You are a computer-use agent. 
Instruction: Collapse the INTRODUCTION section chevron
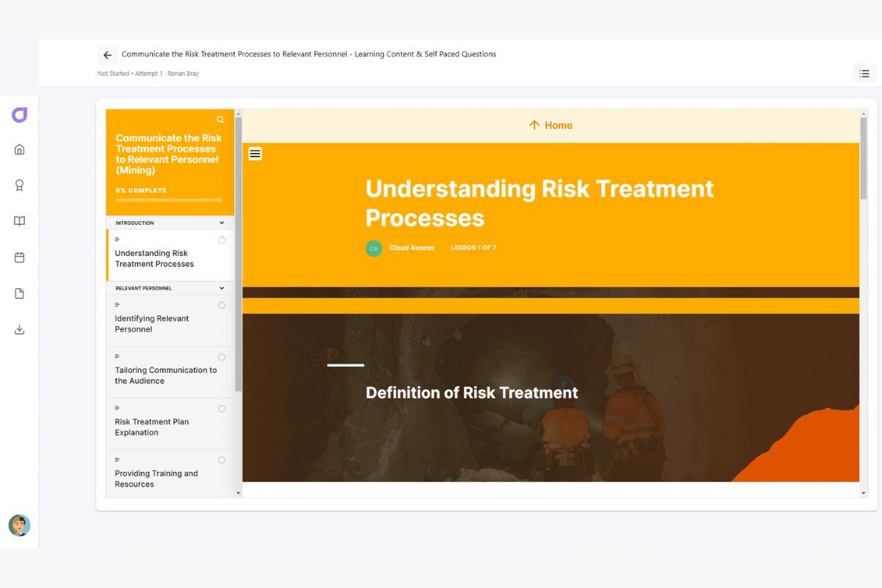point(222,223)
